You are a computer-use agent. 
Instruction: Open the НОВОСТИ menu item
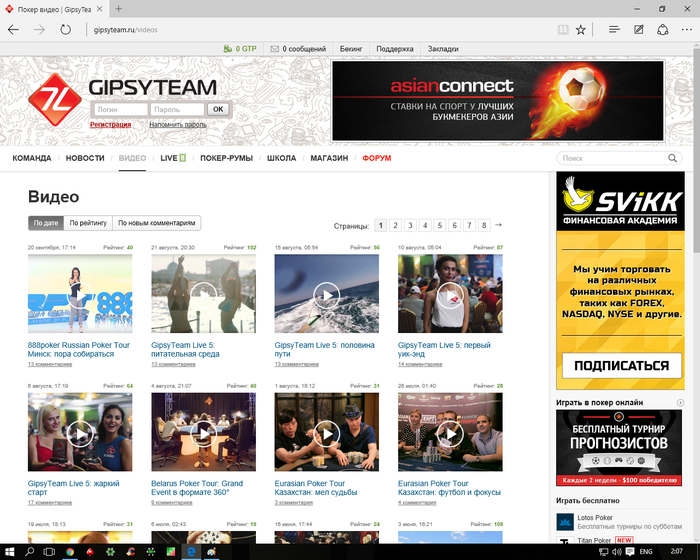click(85, 158)
